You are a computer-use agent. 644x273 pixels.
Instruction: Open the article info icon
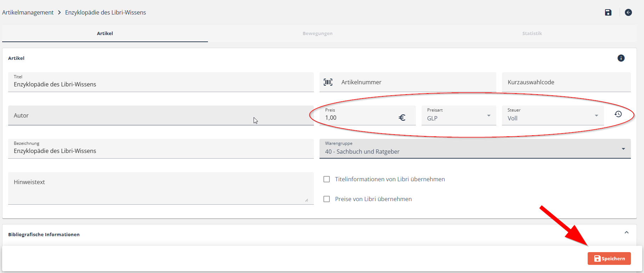[621, 58]
